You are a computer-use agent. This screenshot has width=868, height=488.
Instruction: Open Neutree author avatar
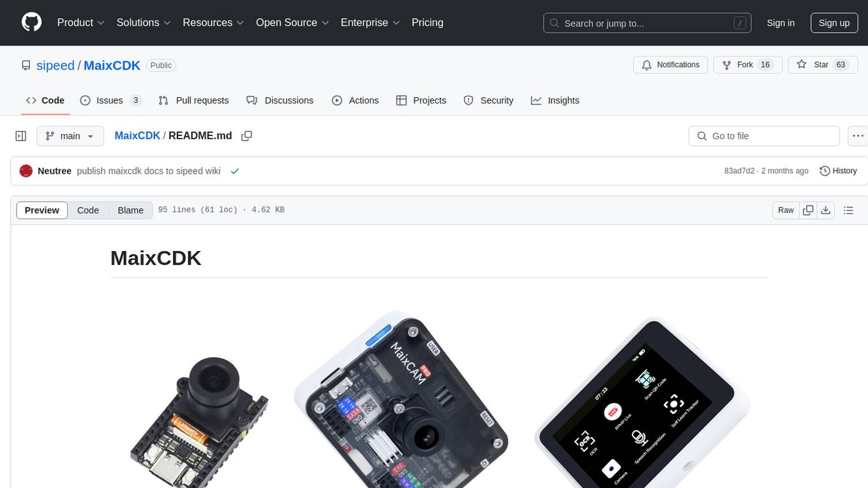coord(26,171)
